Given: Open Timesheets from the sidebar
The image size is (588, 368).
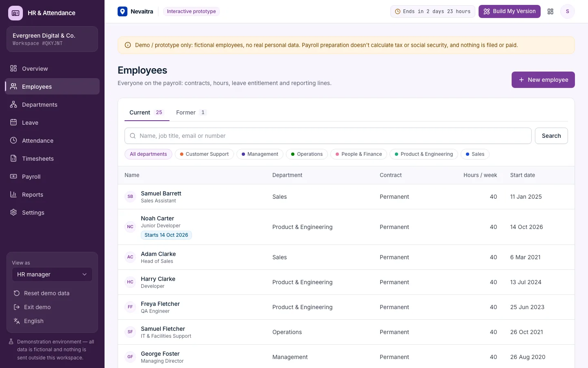Looking at the screenshot, I should point(52,159).
